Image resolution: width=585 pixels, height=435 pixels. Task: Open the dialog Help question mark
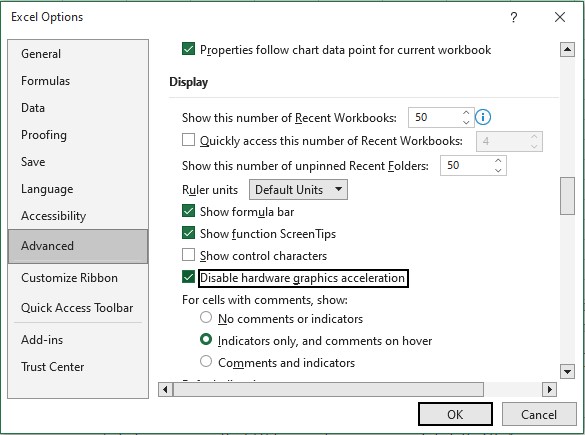click(514, 17)
